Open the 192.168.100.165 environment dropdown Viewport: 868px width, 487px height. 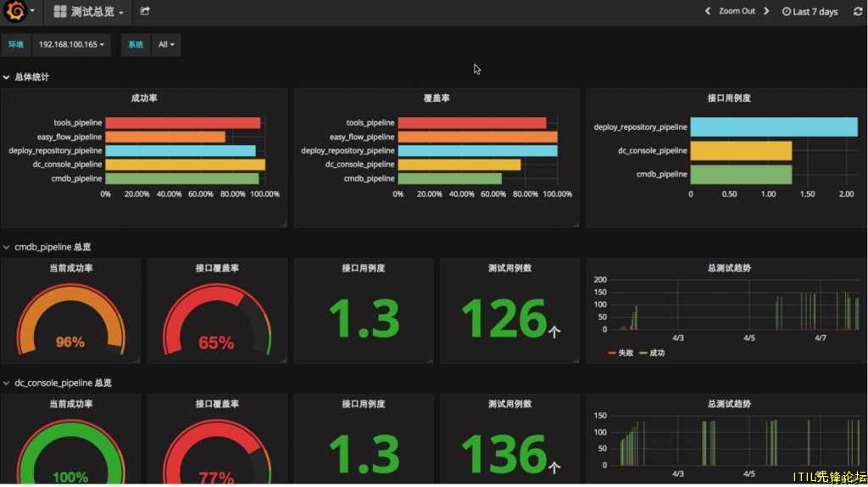[x=71, y=44]
